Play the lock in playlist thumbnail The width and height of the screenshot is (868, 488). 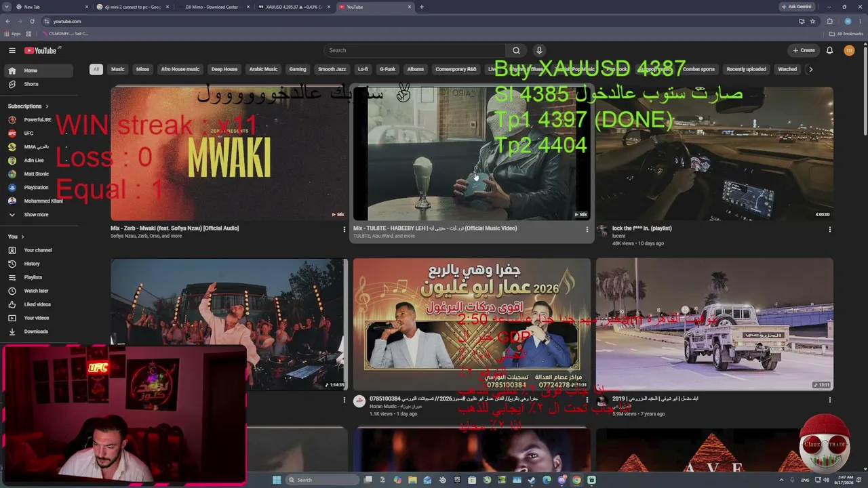point(715,153)
